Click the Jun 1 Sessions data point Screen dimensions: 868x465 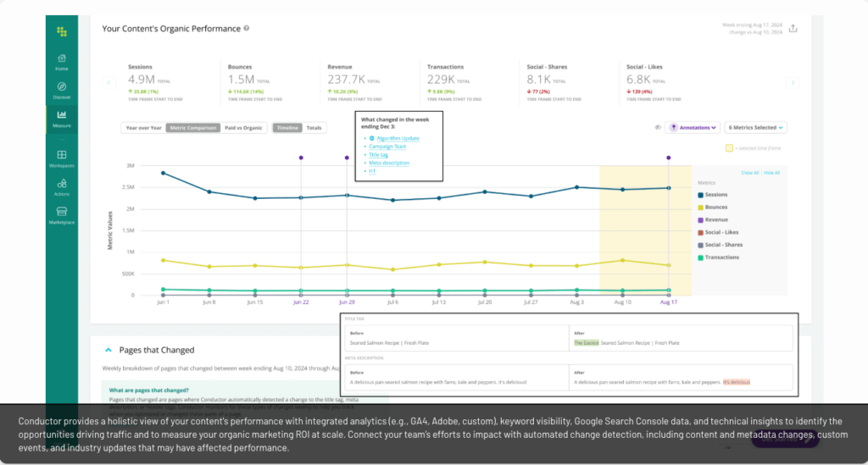pyautogui.click(x=164, y=173)
